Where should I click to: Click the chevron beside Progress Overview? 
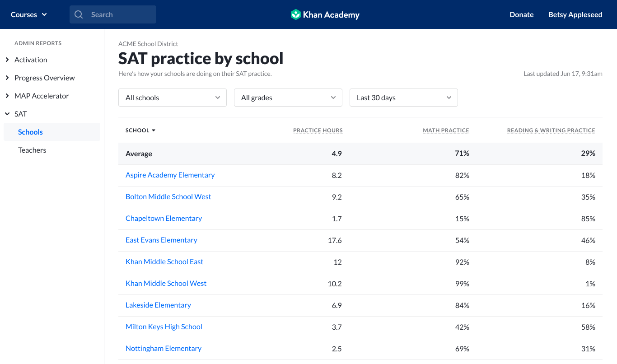coord(7,78)
